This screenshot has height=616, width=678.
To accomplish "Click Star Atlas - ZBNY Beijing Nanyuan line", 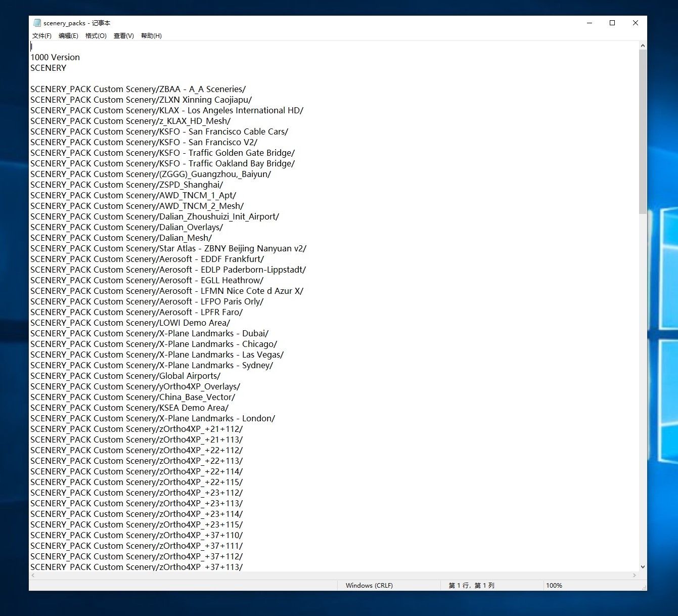I will [x=168, y=248].
